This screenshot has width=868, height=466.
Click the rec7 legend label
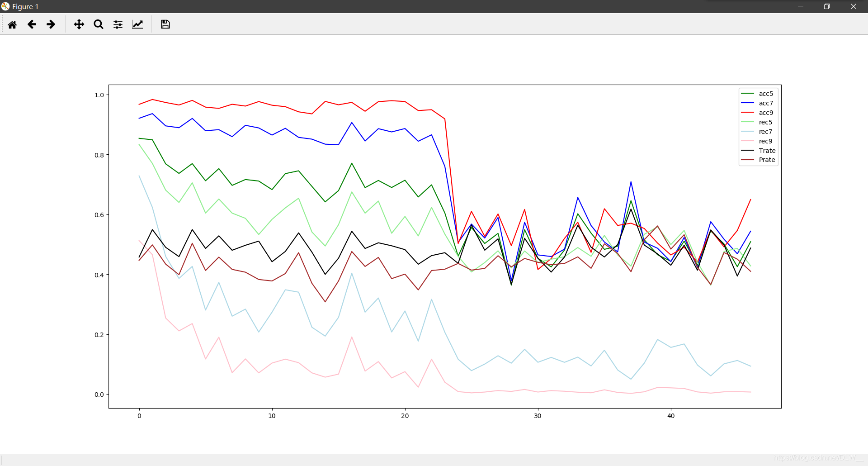765,132
